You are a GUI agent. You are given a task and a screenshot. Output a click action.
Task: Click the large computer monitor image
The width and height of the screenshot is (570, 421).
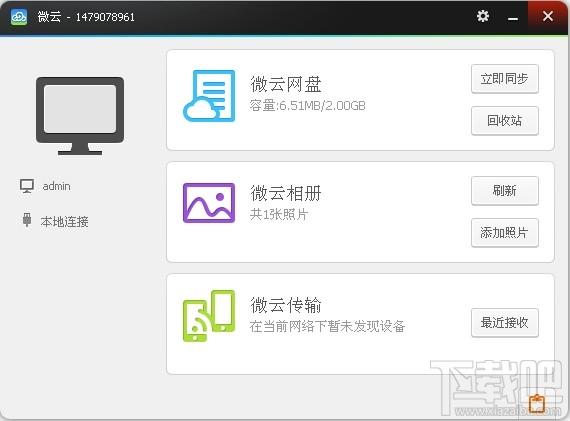pos(80,116)
